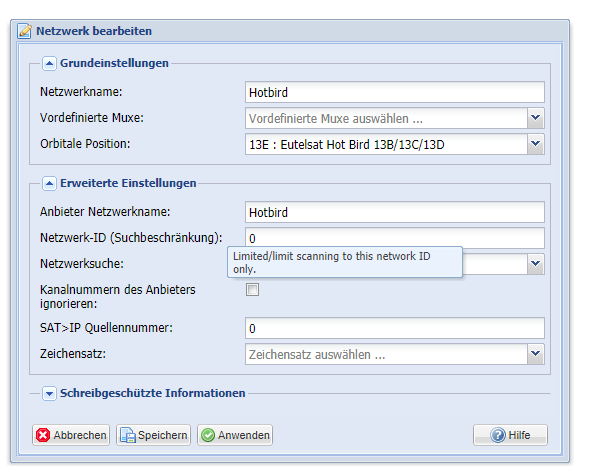
Task: Click the Anbieter Netzwerkname text field
Action: pyautogui.click(x=395, y=212)
